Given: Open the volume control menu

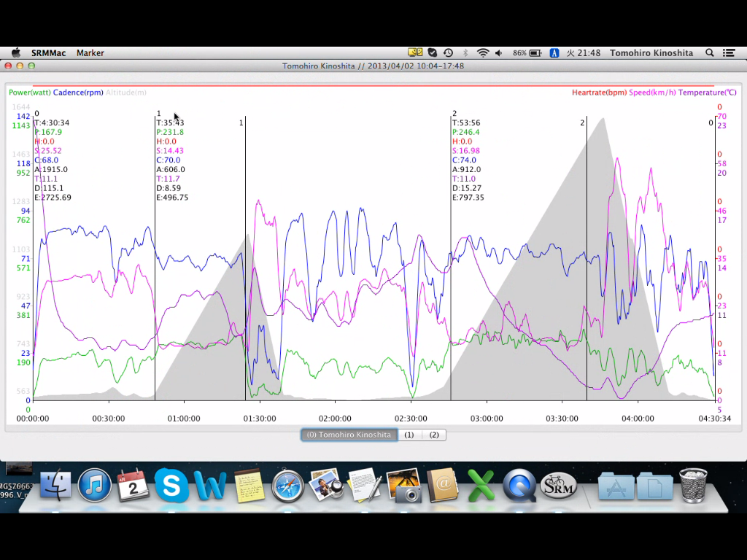Looking at the screenshot, I should point(499,53).
